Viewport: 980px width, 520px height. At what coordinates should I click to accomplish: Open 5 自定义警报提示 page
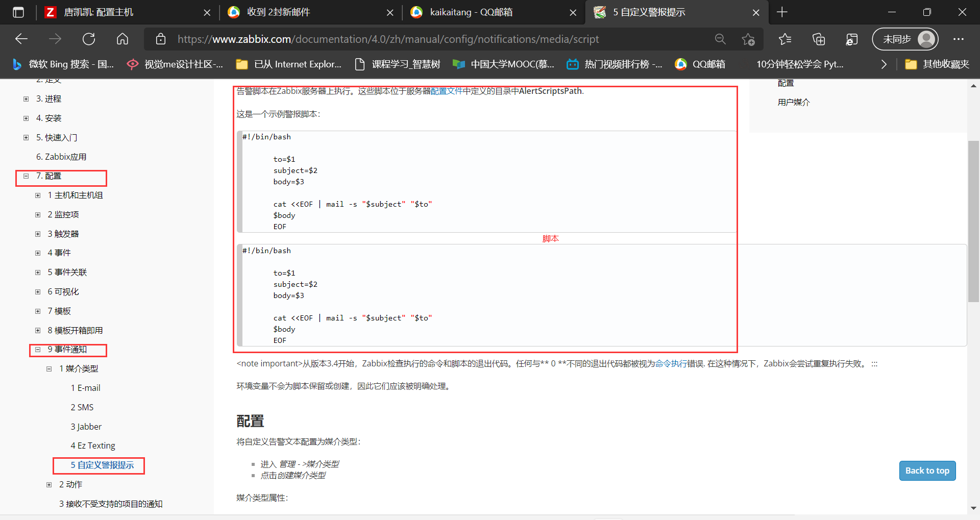[102, 465]
